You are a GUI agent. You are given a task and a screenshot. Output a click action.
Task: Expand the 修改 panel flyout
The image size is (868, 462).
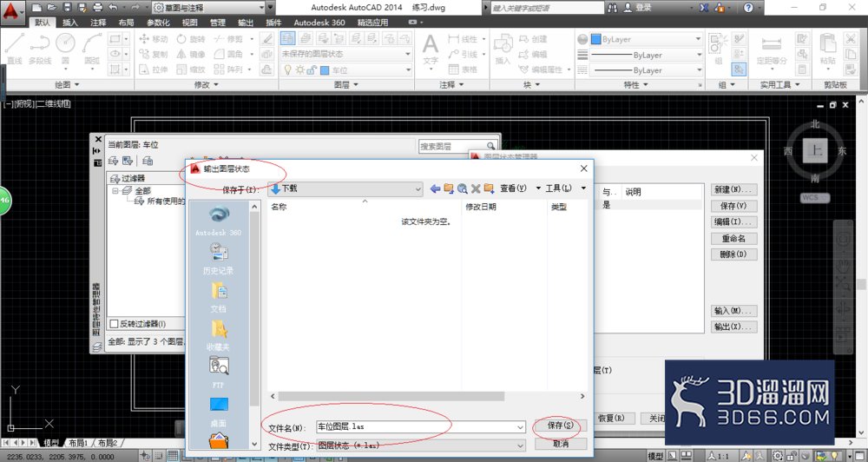click(x=206, y=85)
